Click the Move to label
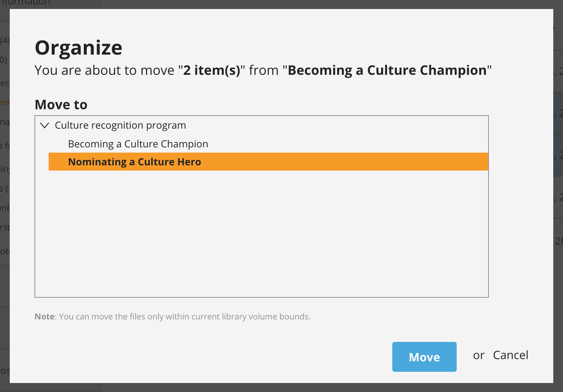The width and height of the screenshot is (563, 392). tap(61, 105)
